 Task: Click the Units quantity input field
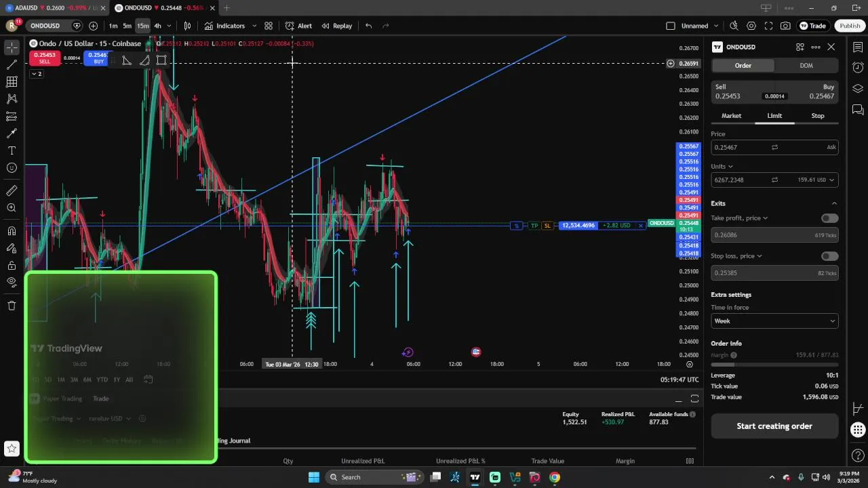point(774,180)
